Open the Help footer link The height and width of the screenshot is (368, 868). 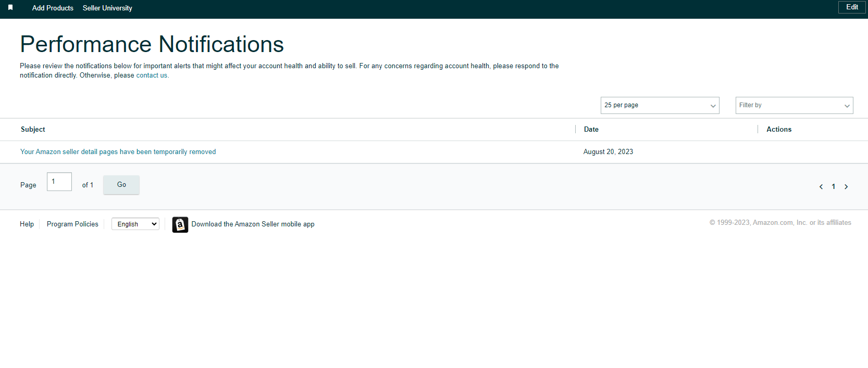tap(27, 224)
